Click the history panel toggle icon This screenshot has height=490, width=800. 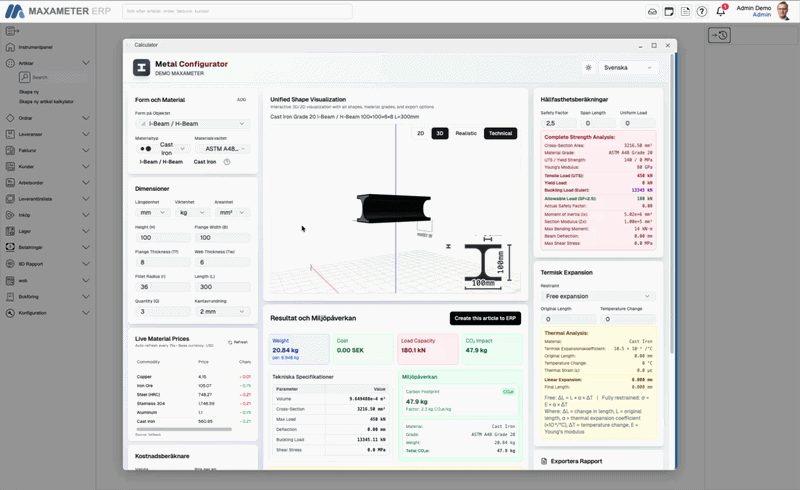click(x=719, y=35)
